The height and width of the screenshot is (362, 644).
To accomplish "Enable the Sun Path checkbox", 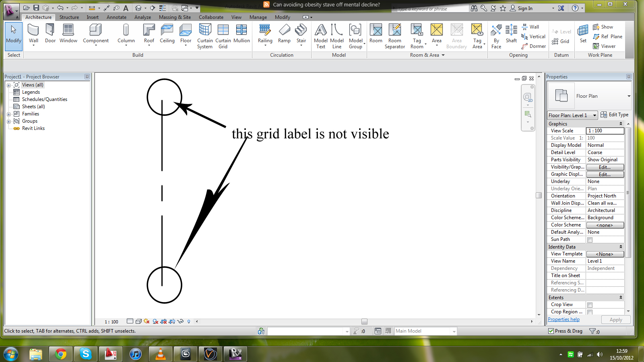I will tap(590, 240).
